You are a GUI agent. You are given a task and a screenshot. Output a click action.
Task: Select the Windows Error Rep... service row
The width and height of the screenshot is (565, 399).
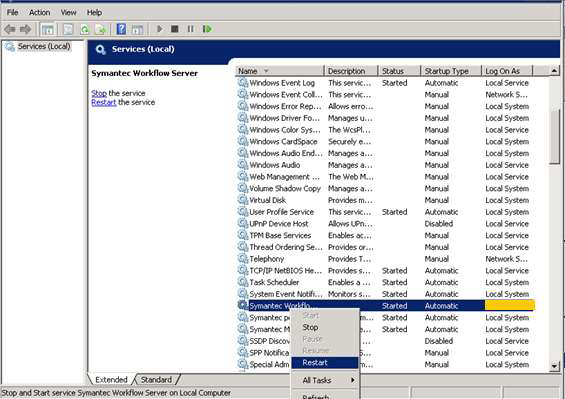pos(386,107)
